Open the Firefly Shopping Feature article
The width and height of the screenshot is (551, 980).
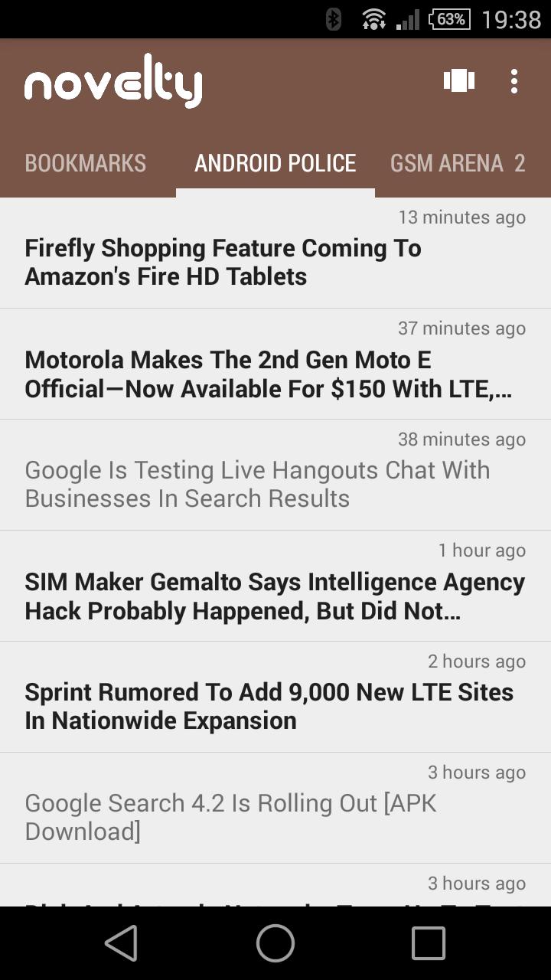coord(275,262)
